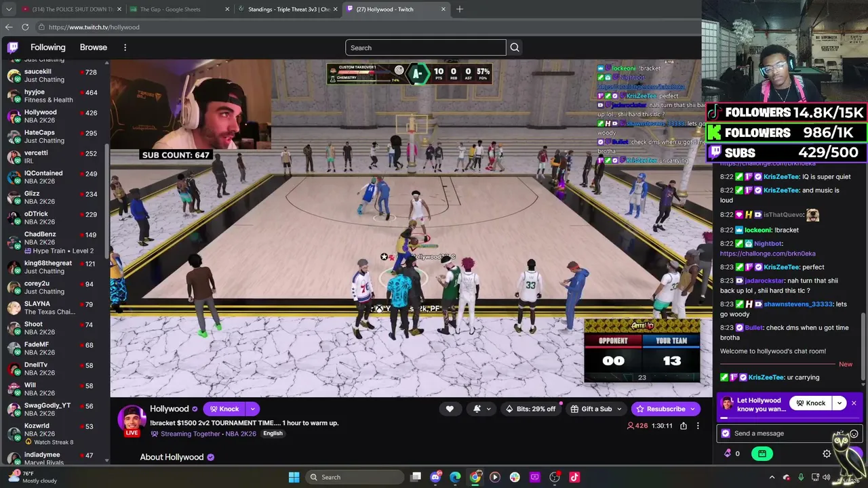Open Discord from the taskbar

[x=435, y=477]
